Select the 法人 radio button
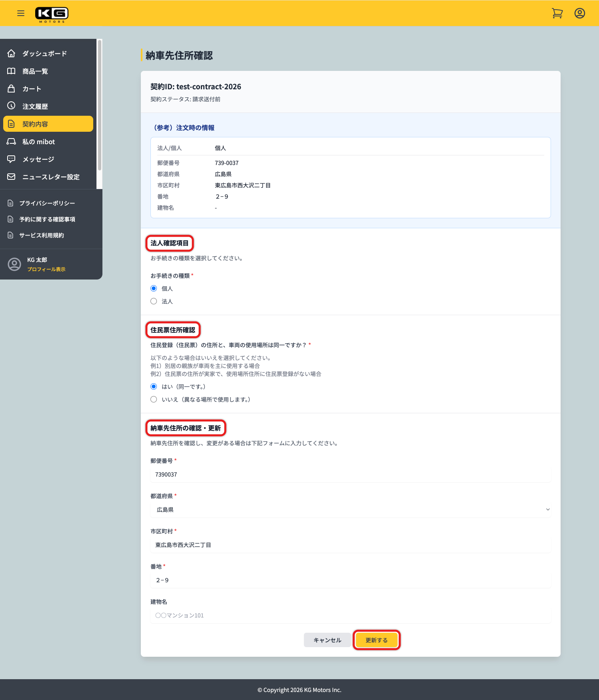This screenshot has height=700, width=599. (x=154, y=301)
